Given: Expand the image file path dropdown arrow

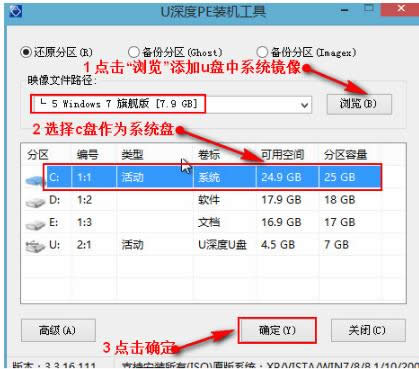Looking at the screenshot, I should tap(304, 105).
